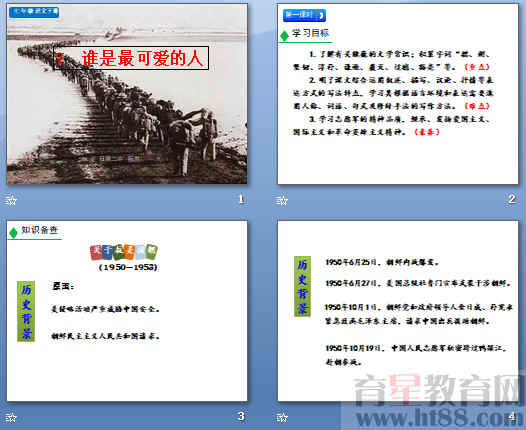
Task: Click the green diamond beside 学习目标
Action: pos(284,36)
